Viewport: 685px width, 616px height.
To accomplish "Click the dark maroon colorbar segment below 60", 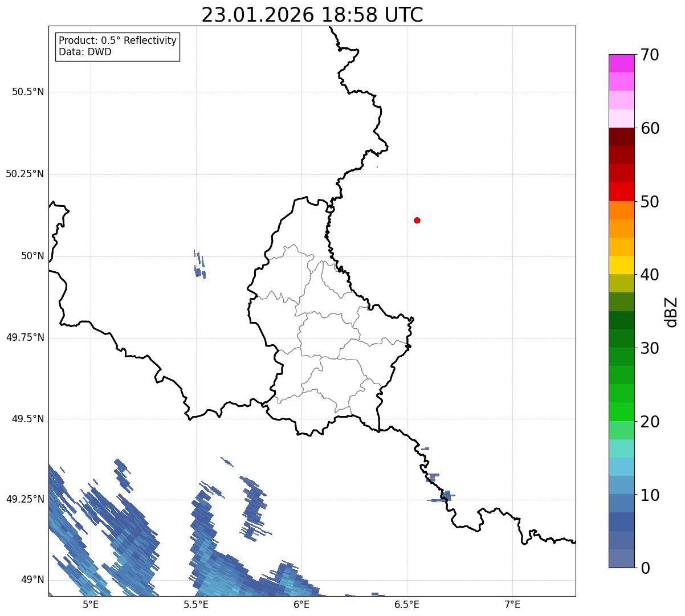I will tap(621, 137).
